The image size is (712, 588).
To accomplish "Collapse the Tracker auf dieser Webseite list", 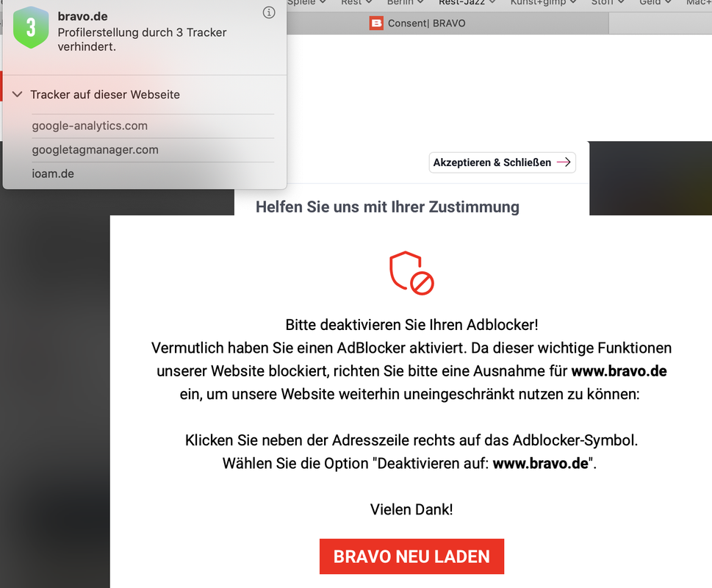I will point(17,94).
